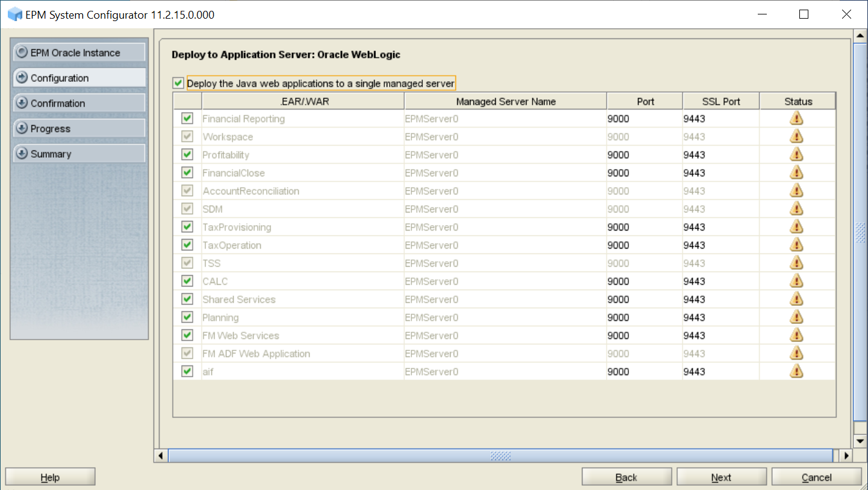Click the vertical scrollbar down arrow
868x490 pixels.
click(861, 442)
